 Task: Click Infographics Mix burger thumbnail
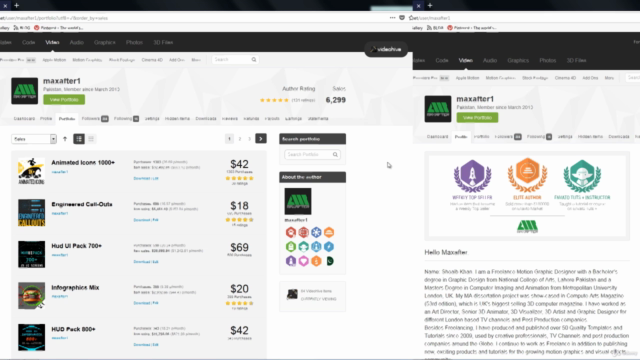31,296
